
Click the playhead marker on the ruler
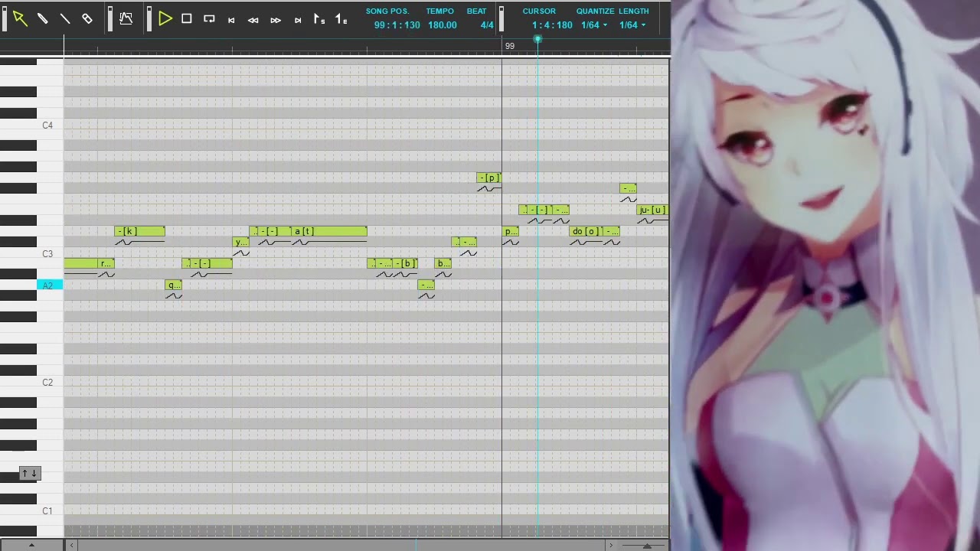click(537, 39)
